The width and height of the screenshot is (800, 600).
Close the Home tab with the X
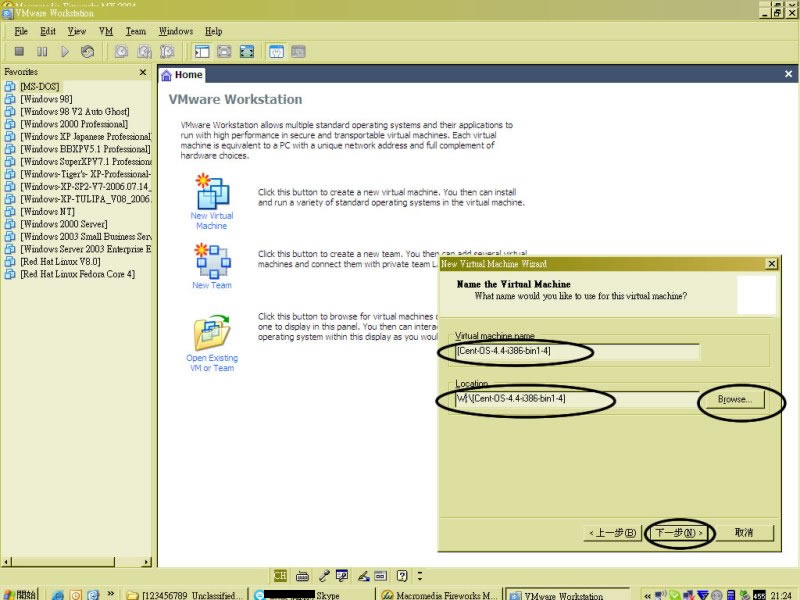click(x=788, y=74)
